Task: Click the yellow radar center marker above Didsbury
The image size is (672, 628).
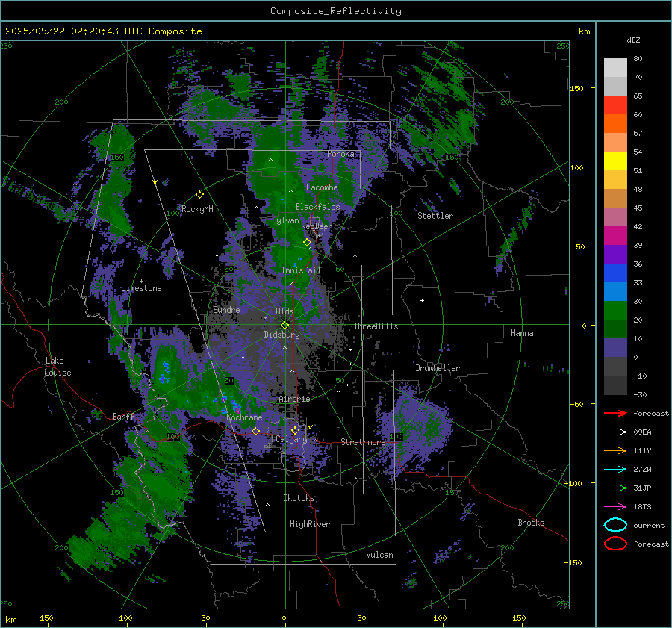Action: pyautogui.click(x=284, y=325)
